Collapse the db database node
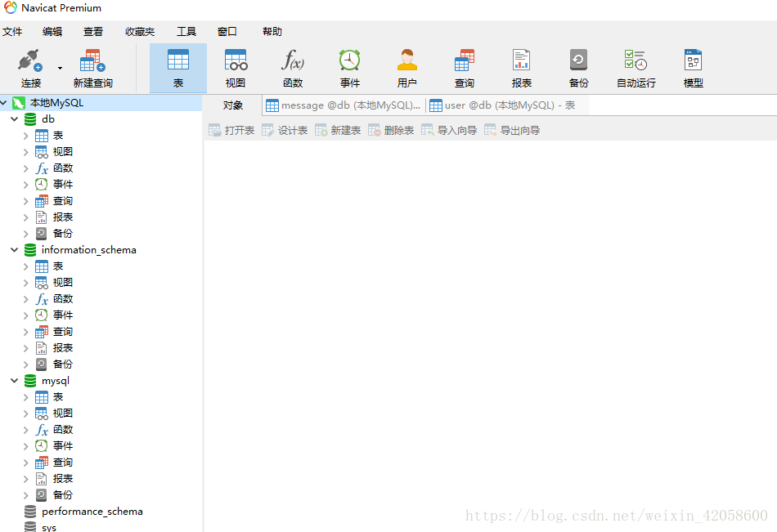This screenshot has width=777, height=532. (15, 119)
